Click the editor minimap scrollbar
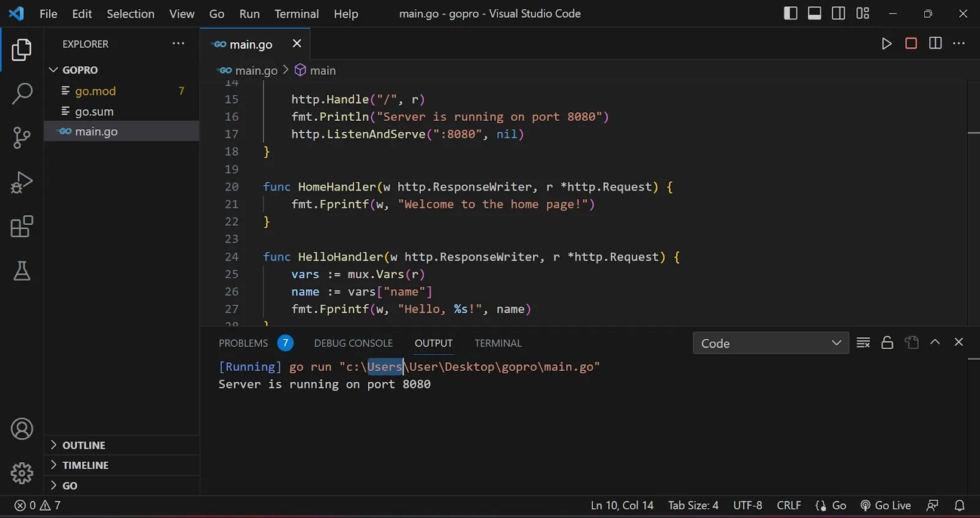 [x=973, y=202]
